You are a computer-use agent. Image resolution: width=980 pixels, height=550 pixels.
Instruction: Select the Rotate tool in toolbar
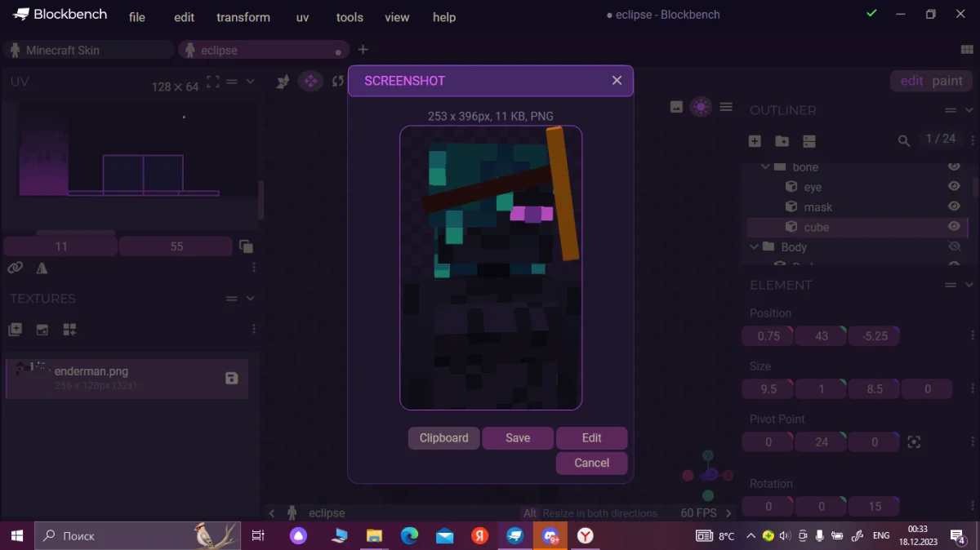[338, 81]
